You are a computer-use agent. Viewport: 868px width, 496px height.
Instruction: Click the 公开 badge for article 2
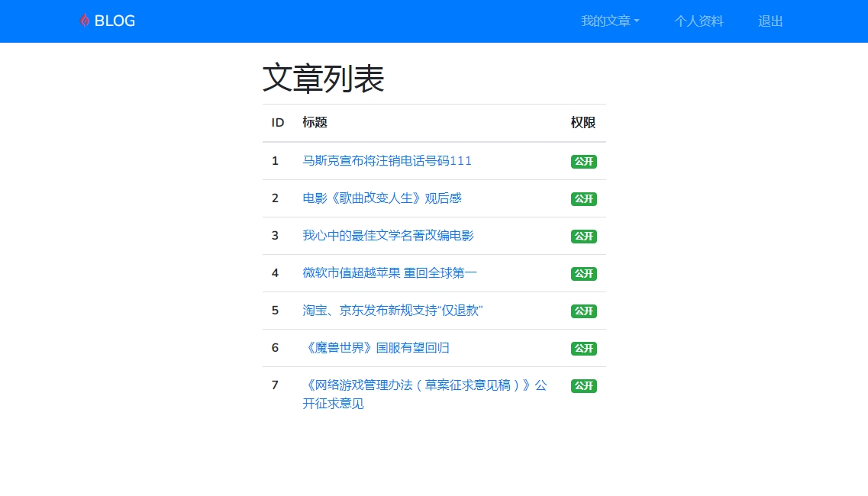[x=583, y=199]
